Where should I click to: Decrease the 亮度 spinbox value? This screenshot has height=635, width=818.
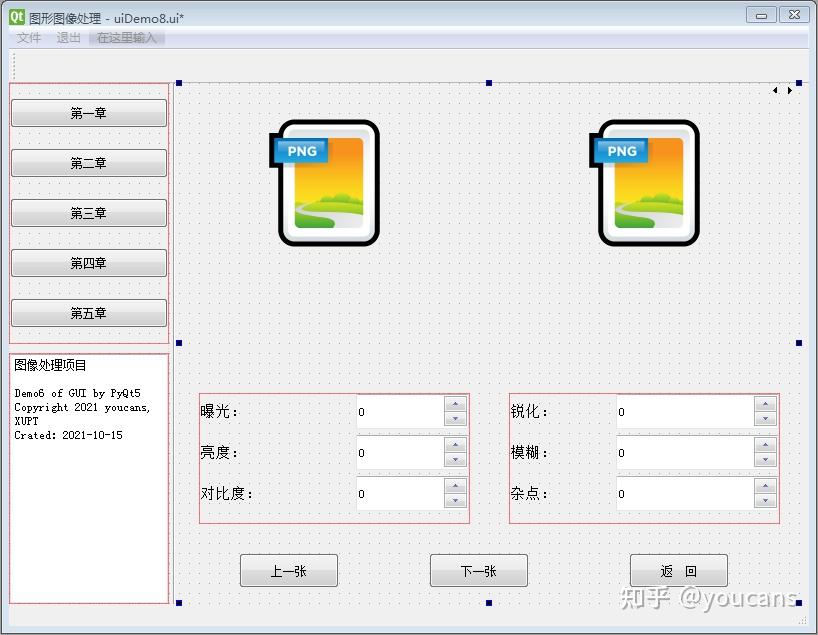pos(455,460)
